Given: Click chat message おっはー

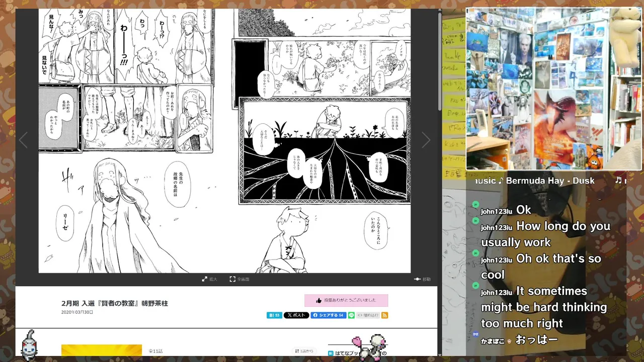Looking at the screenshot, I should point(537,340).
